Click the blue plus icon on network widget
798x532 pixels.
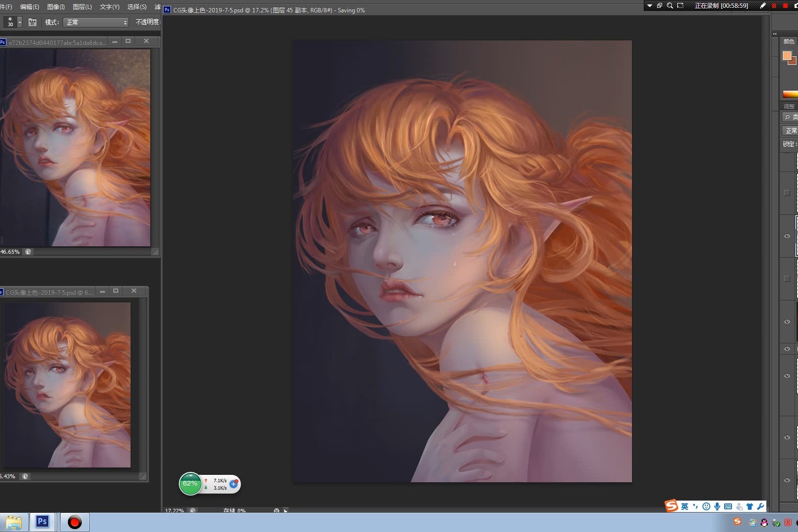tap(234, 484)
